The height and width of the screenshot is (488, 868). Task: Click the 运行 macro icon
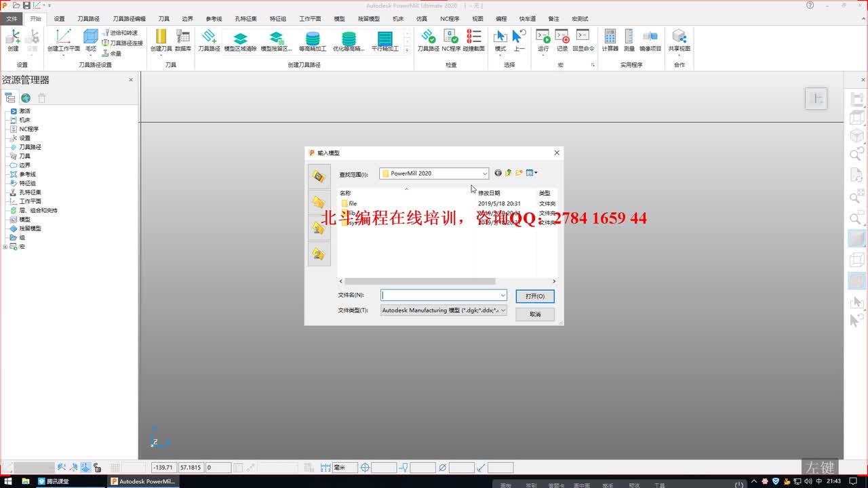click(543, 40)
